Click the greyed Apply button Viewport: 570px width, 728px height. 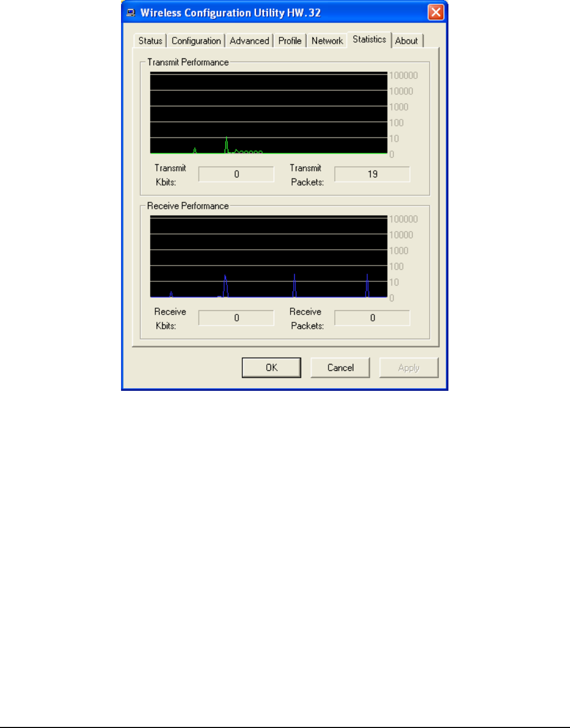(x=409, y=368)
